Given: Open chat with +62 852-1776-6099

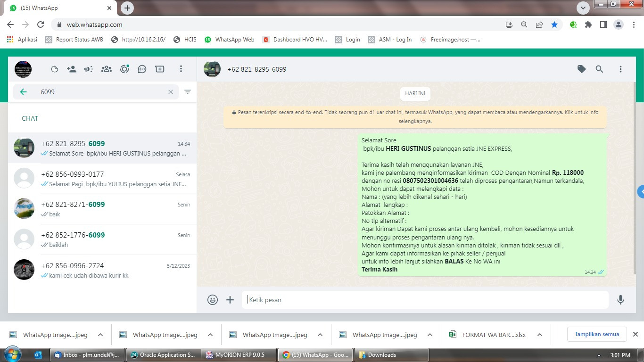Looking at the screenshot, I should pos(102,239).
